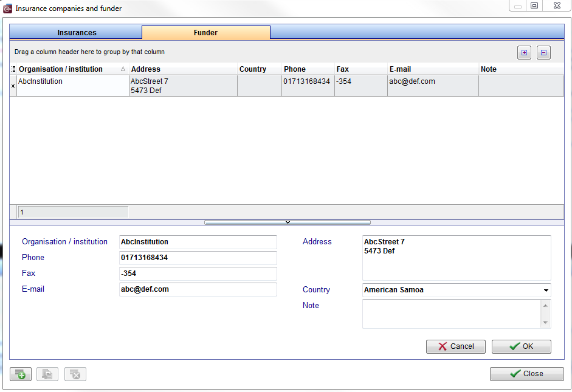This screenshot has height=392, width=572.
Task: Click the Close button
Action: (x=527, y=374)
